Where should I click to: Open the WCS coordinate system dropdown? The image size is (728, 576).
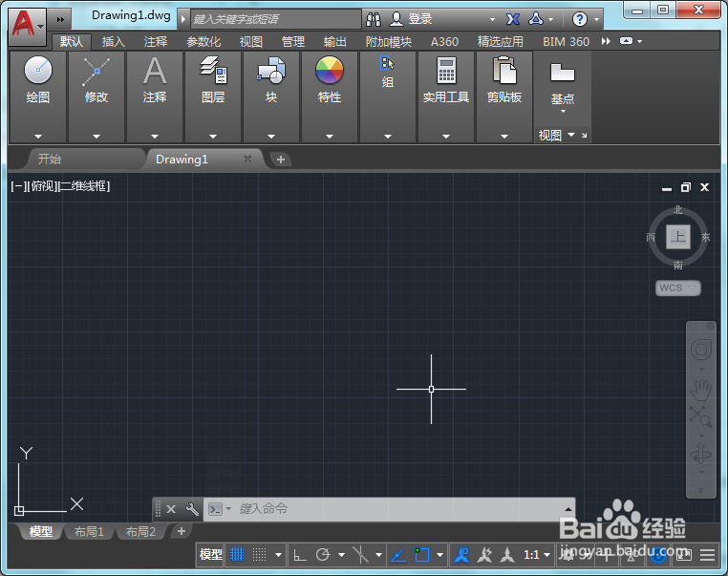pos(678,288)
